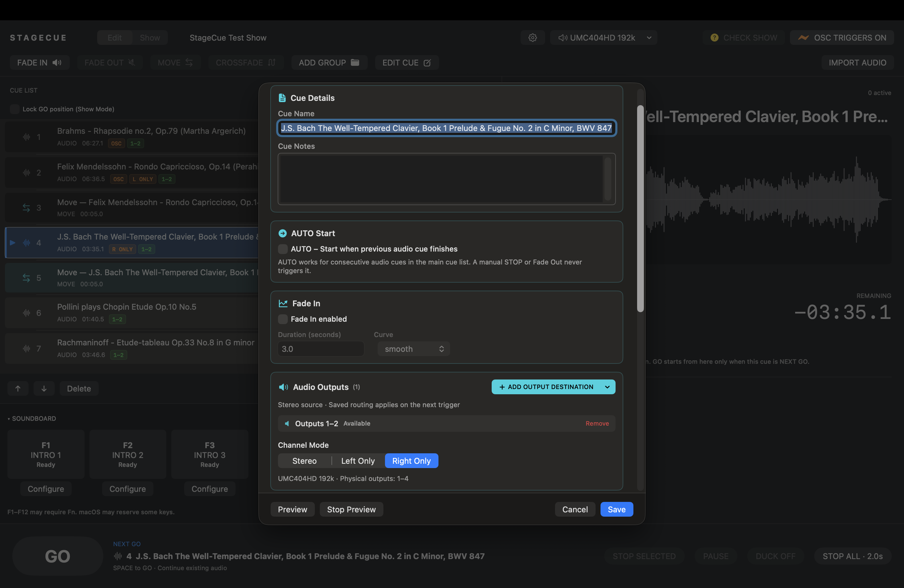Open the UMC404HD 192k device dropdown
904x588 pixels.
click(x=604, y=38)
